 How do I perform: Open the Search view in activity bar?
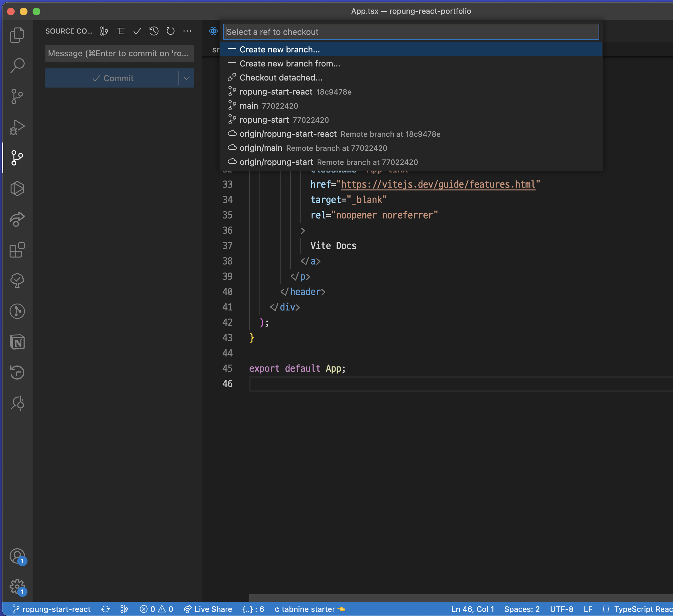pos(17,65)
